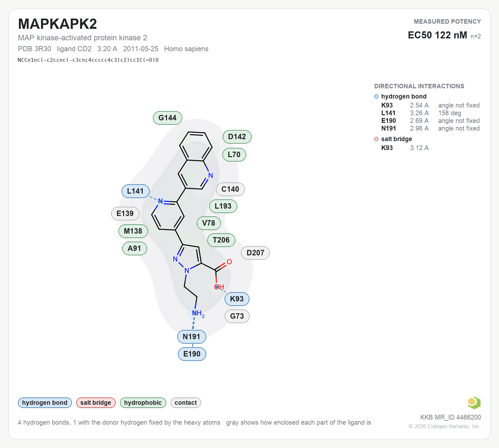Click the NH2 amine group

click(x=198, y=313)
